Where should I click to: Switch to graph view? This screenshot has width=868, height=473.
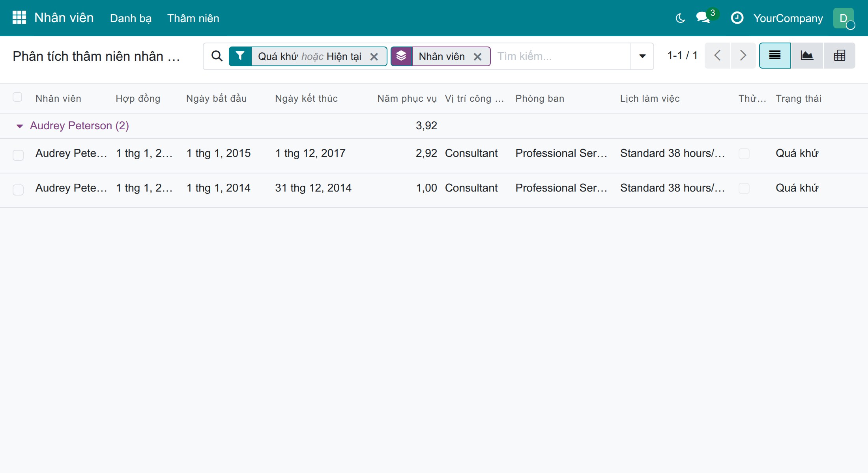coord(807,56)
